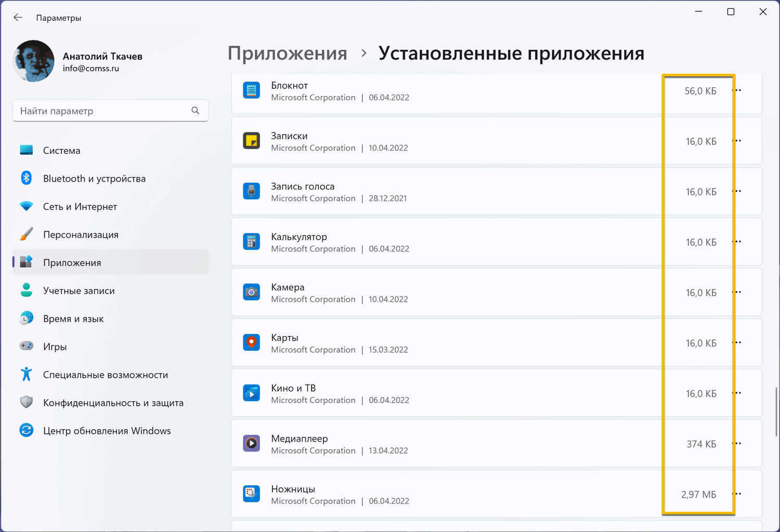The width and height of the screenshot is (780, 532).
Task: Click the Учетные записи person icon
Action: click(27, 290)
